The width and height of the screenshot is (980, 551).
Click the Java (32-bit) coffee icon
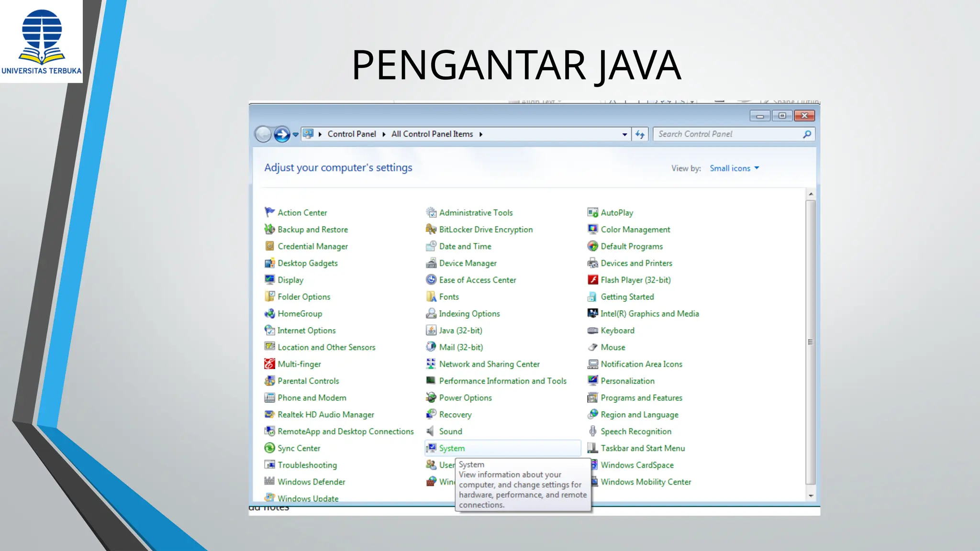click(x=431, y=330)
